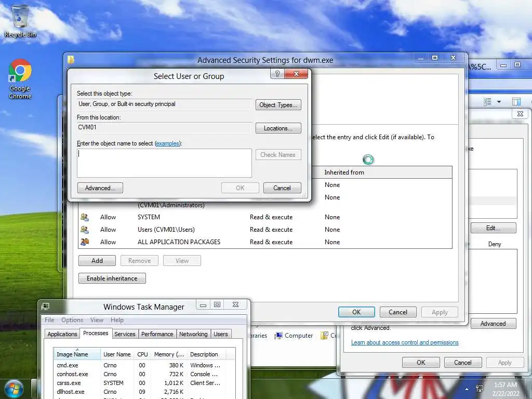Select the Users (CVM01\Users) entry

264,230
